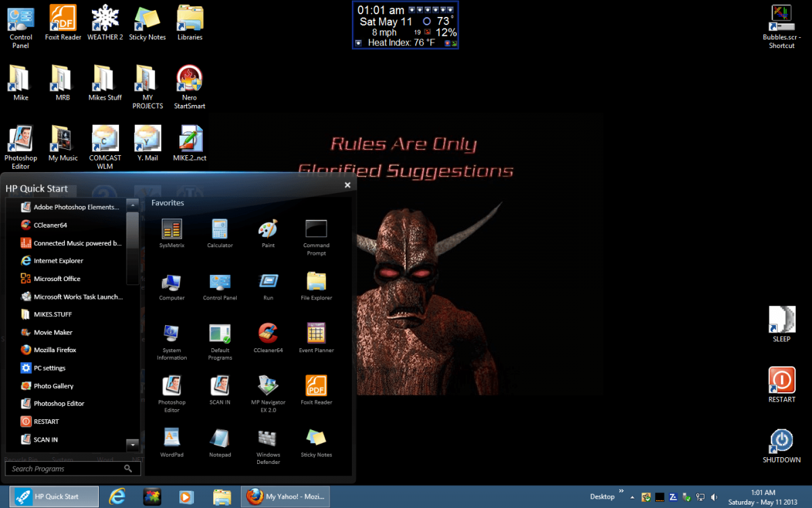This screenshot has width=812, height=508.
Task: Select the Y. Mail desktop shortcut
Action: (x=148, y=143)
